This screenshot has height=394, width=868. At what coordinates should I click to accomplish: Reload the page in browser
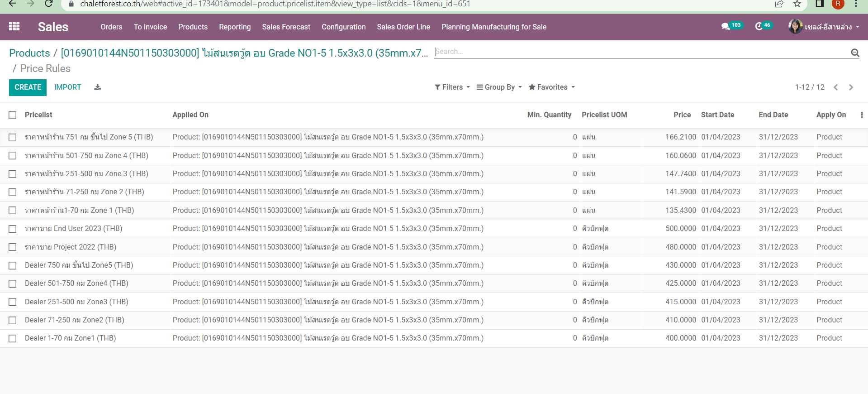coord(48,4)
